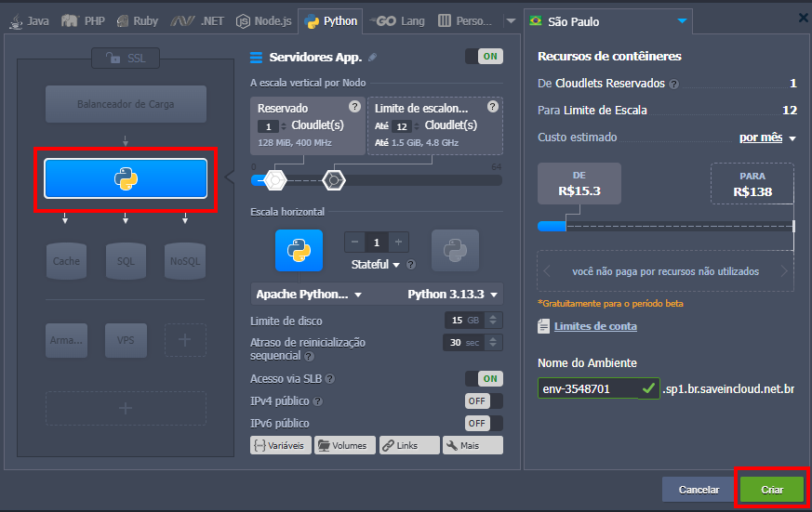Image resolution: width=812 pixels, height=512 pixels.
Task: Open the Volumes settings
Action: click(345, 445)
